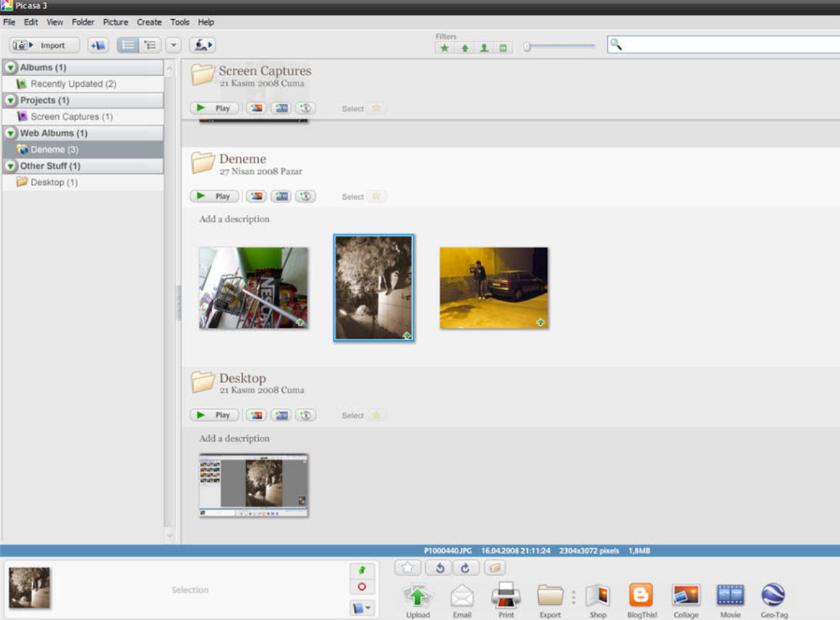Create a Collage from the selection
Image resolution: width=840 pixels, height=620 pixels.
click(685, 595)
